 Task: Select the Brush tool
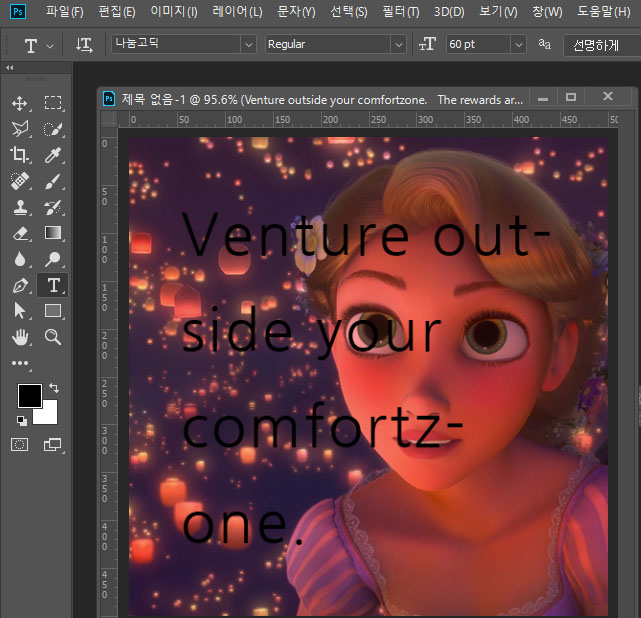[53, 181]
